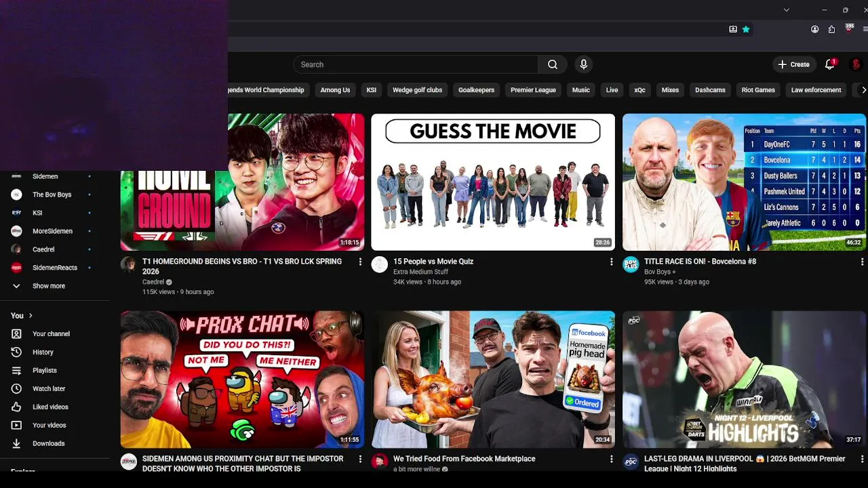Click the magnifier search button
This screenshot has height=488, width=868.
click(553, 64)
